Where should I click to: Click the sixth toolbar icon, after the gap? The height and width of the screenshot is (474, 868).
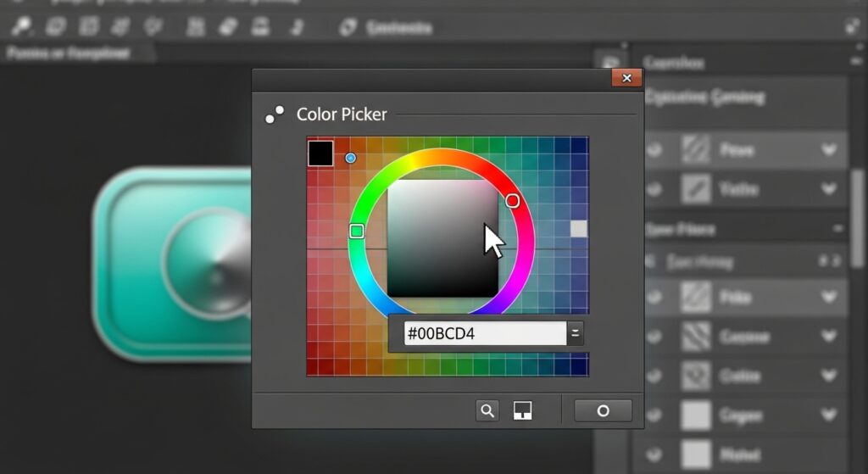tap(196, 26)
